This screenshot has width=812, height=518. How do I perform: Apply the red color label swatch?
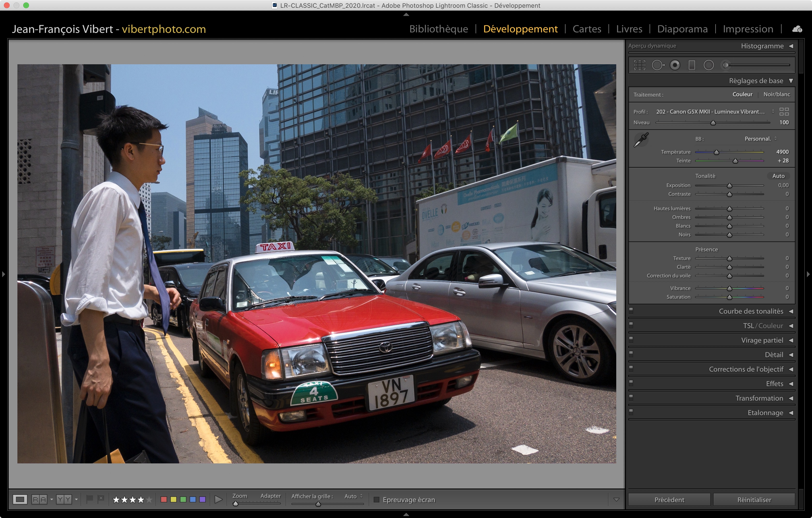164,499
